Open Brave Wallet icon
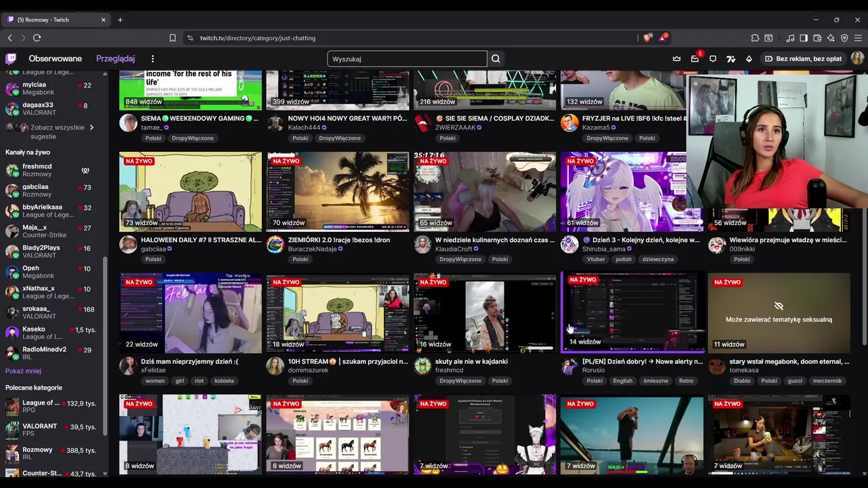Image resolution: width=868 pixels, height=488 pixels. pos(817,38)
